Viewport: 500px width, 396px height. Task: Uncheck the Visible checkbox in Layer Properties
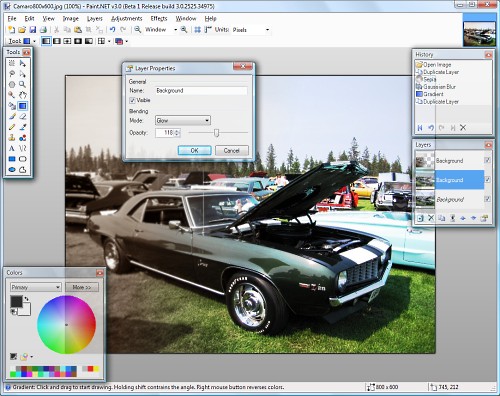tap(132, 100)
